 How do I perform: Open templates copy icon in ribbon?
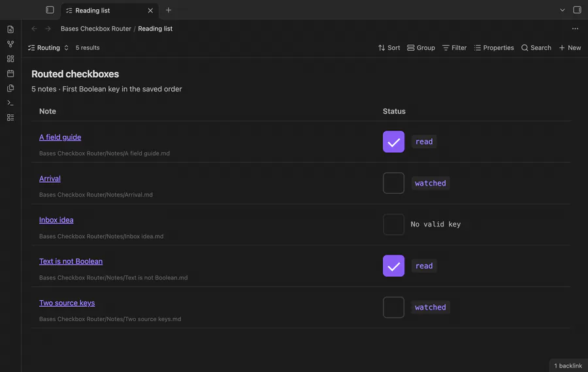click(10, 88)
